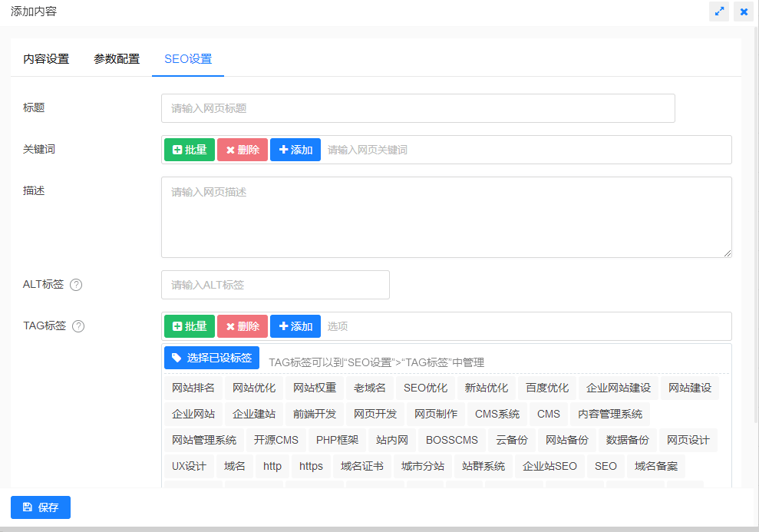Open 选择已设标签 tag selector
The image size is (759, 532).
pyautogui.click(x=212, y=358)
